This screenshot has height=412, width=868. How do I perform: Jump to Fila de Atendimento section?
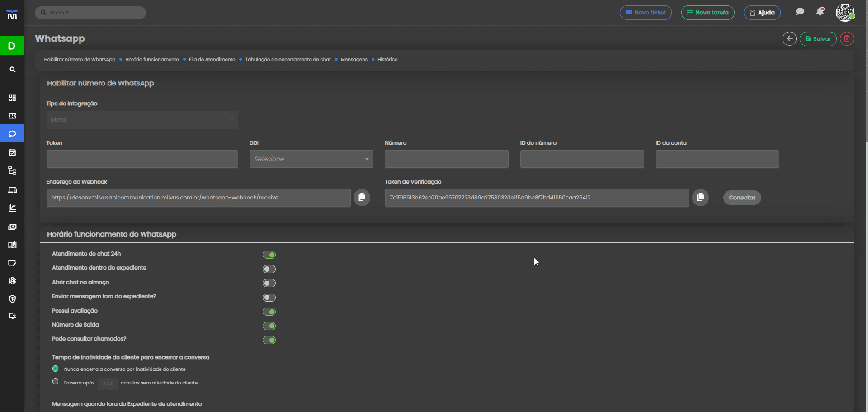pyautogui.click(x=212, y=60)
